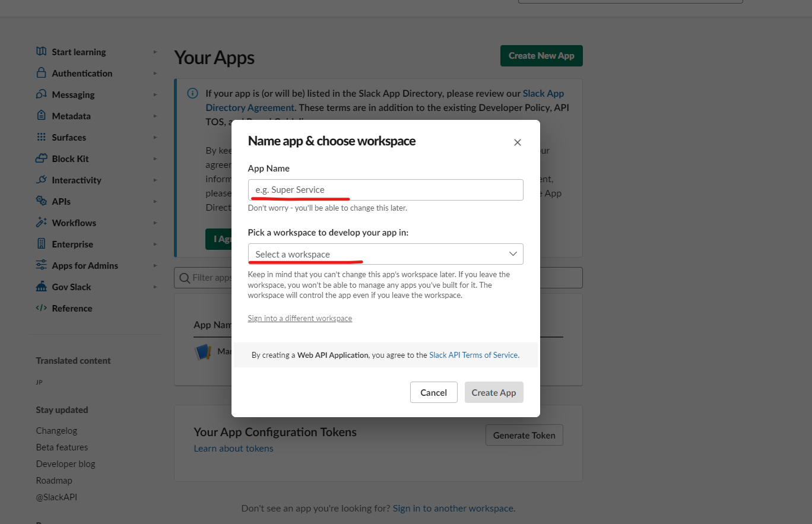
Task: Open the Authentication menu item
Action: click(82, 74)
